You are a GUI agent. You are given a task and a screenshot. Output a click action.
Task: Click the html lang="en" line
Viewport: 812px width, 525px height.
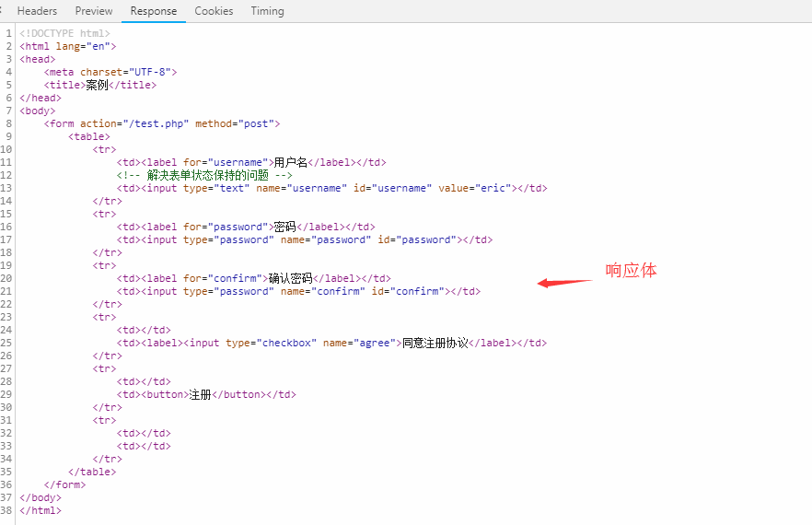[x=68, y=46]
